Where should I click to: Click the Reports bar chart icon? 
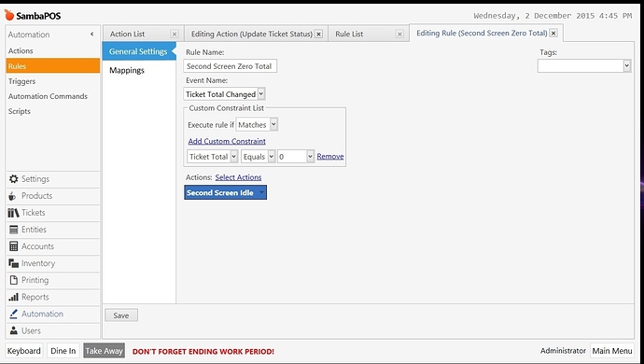(14, 297)
